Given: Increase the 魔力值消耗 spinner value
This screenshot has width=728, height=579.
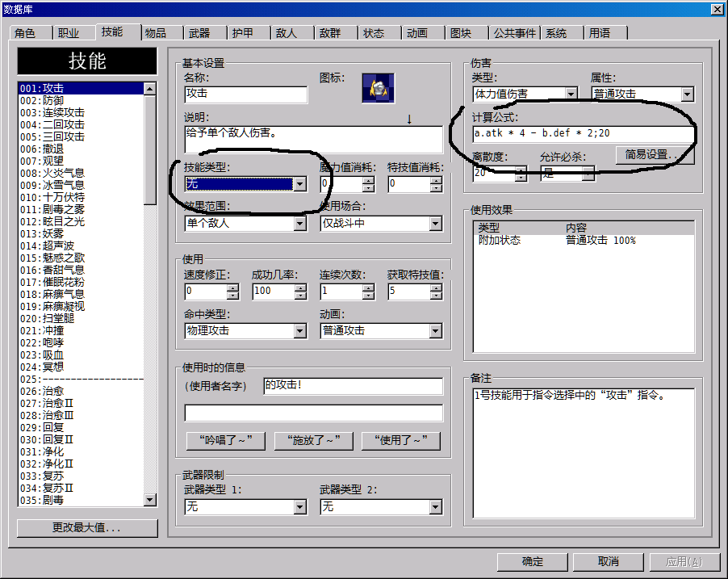Looking at the screenshot, I should 368,181.
